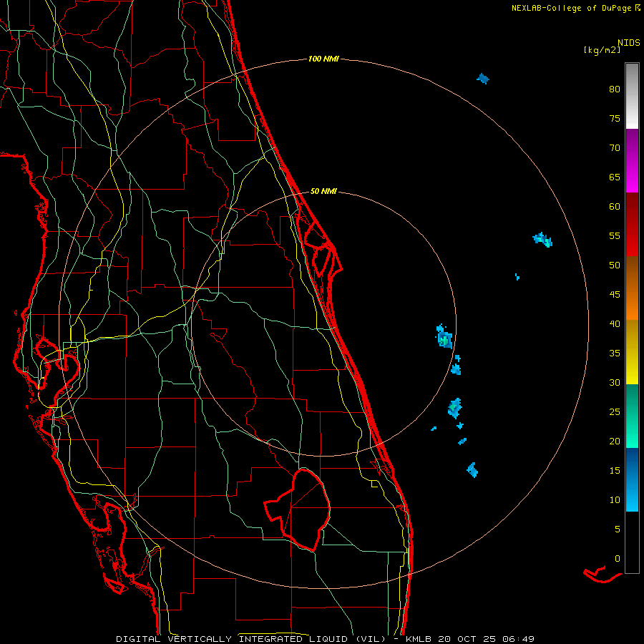Click the southernmost echo offshore southeast

pyautogui.click(x=472, y=470)
